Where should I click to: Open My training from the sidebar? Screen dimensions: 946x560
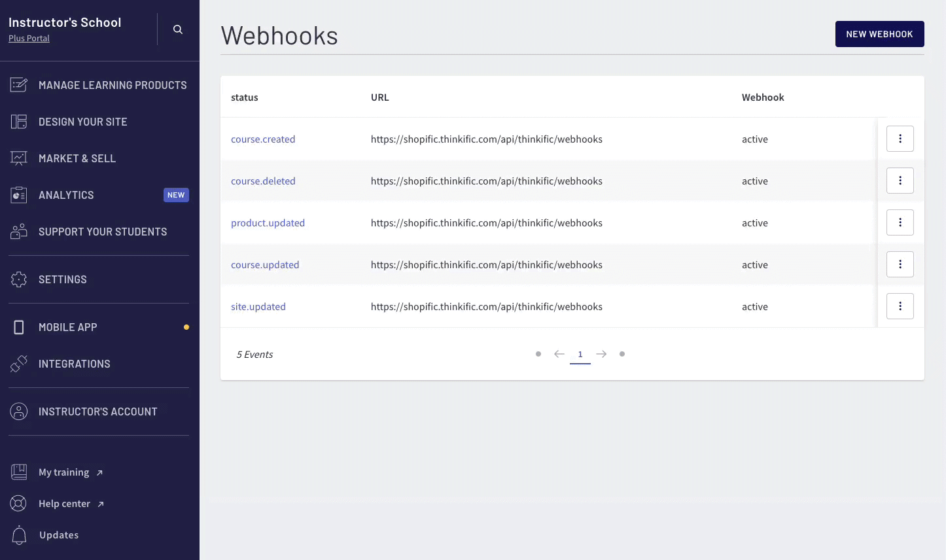click(63, 472)
